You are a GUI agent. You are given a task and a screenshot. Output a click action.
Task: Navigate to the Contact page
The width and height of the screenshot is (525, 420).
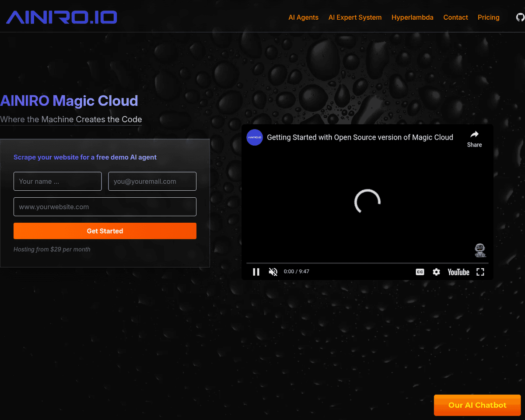tap(455, 17)
